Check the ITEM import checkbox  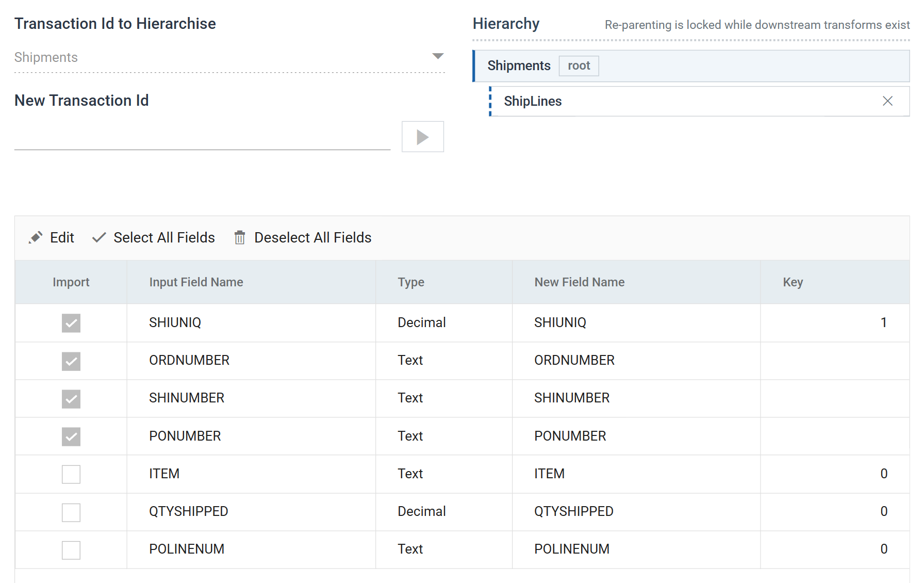coord(71,474)
